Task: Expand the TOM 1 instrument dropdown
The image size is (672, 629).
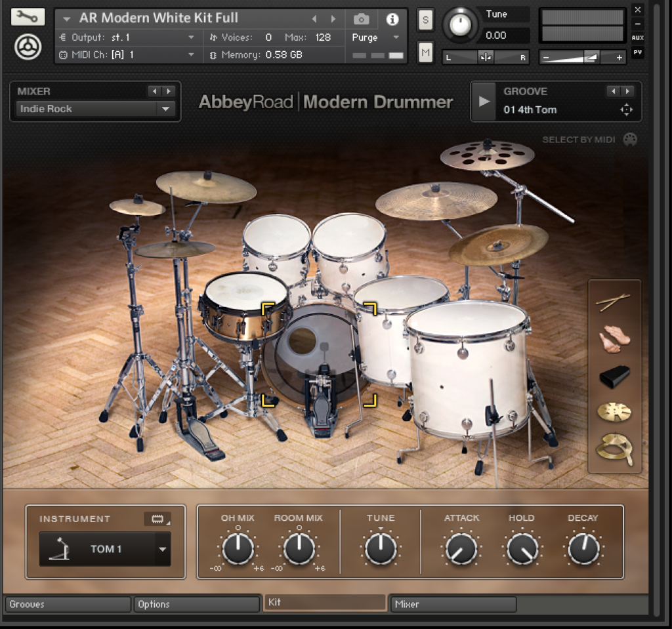Action: pos(162,549)
